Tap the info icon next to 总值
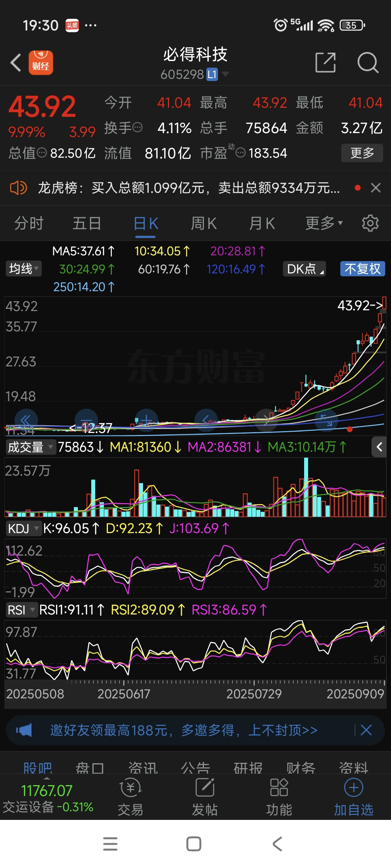The width and height of the screenshot is (391, 868). [x=42, y=153]
